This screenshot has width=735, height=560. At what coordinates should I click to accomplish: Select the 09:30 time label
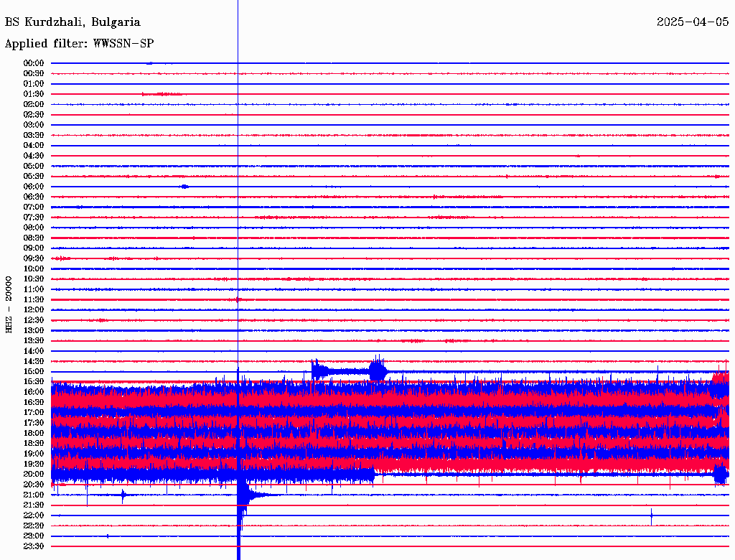[x=34, y=259]
